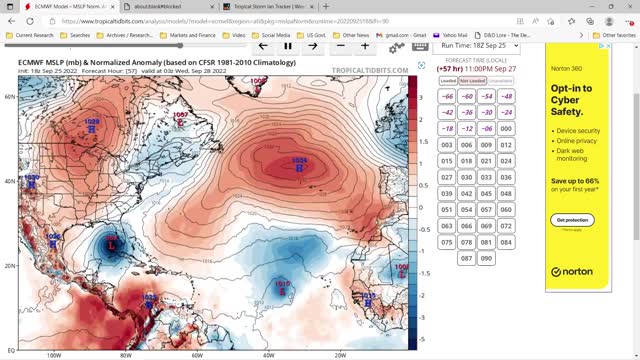Increase animation speed with plus button
This screenshot has width=640, height=360.
[365, 47]
